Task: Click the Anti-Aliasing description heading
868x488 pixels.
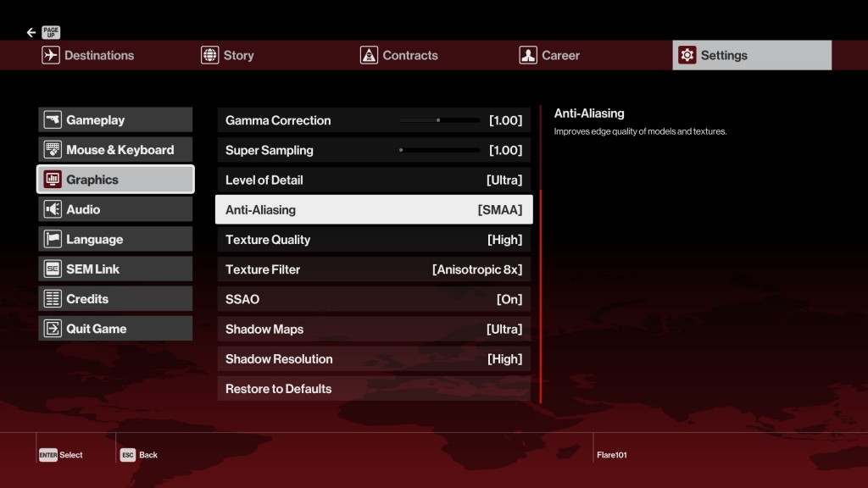Action: pos(589,114)
